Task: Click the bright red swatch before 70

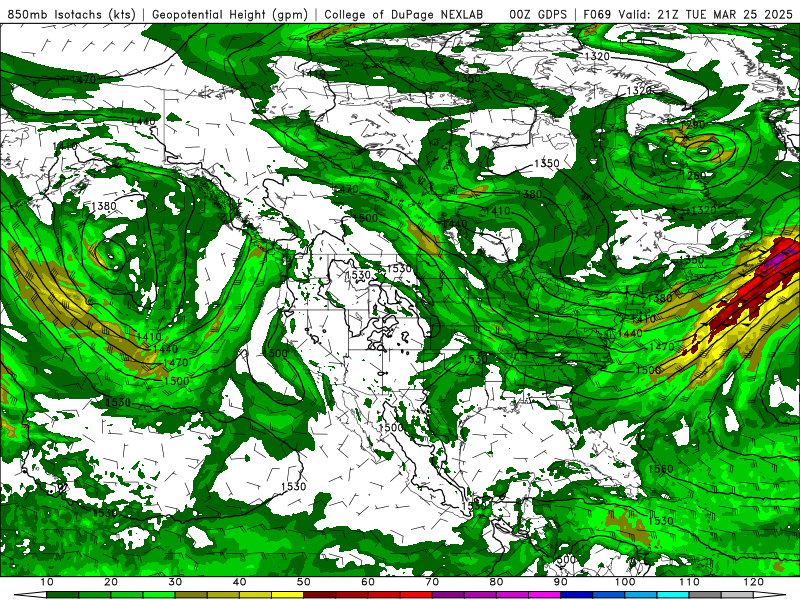Action: [x=416, y=595]
